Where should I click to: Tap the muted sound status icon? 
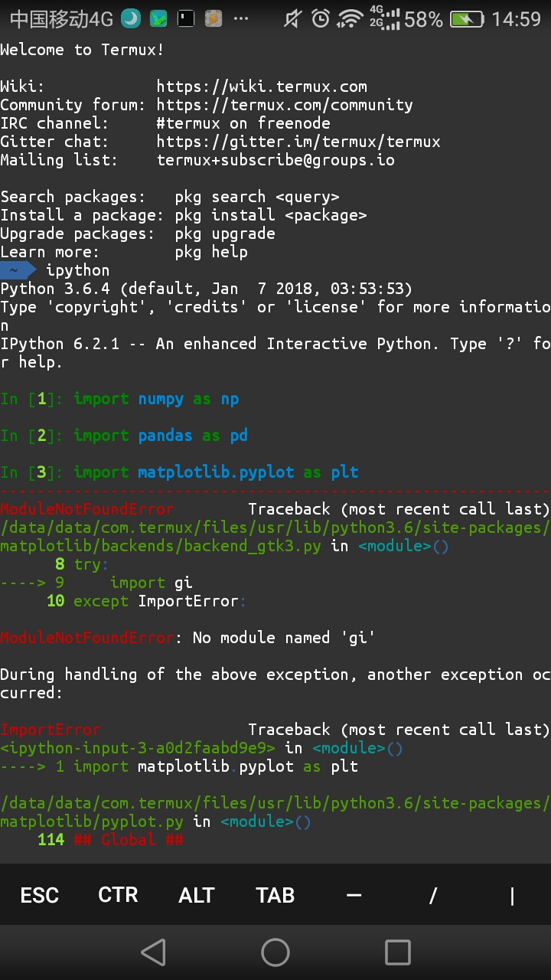pyautogui.click(x=293, y=19)
